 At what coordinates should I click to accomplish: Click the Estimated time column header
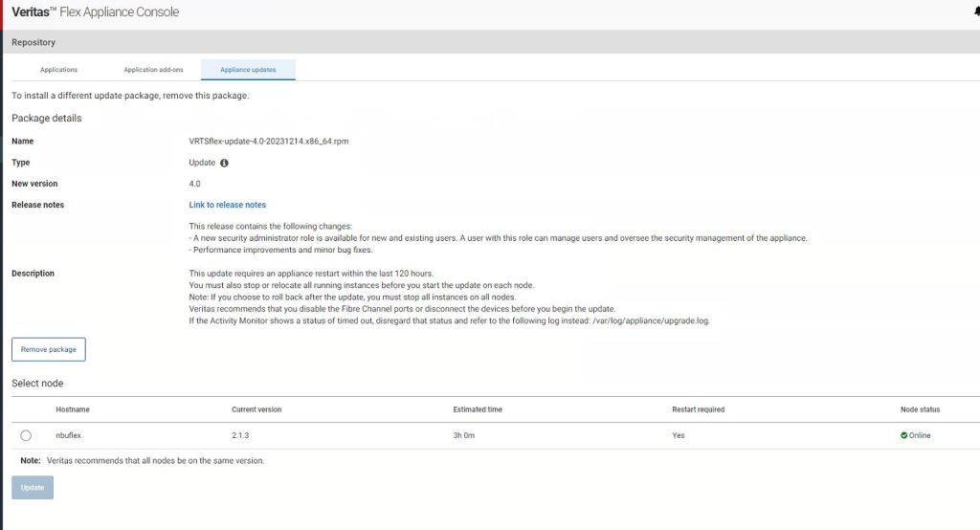point(478,409)
